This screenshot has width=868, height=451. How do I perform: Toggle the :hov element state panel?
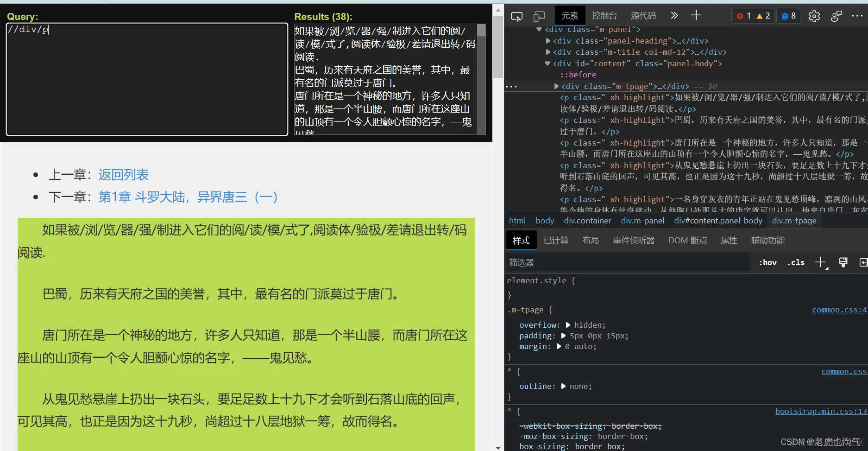point(767,262)
